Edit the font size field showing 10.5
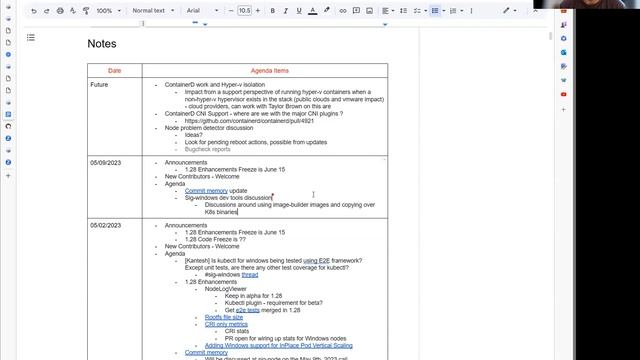The image size is (640, 360). (244, 11)
